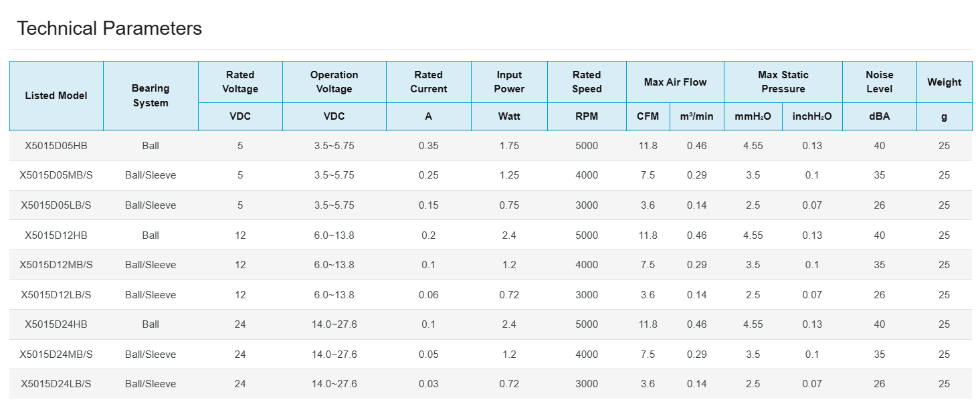Click the X5015D12LB/S model name
Screen dimensions: 980x410
56,295
